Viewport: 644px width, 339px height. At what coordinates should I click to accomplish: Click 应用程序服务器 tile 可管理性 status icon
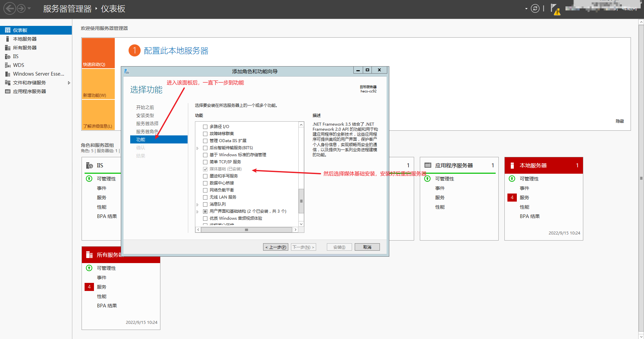[x=428, y=179]
